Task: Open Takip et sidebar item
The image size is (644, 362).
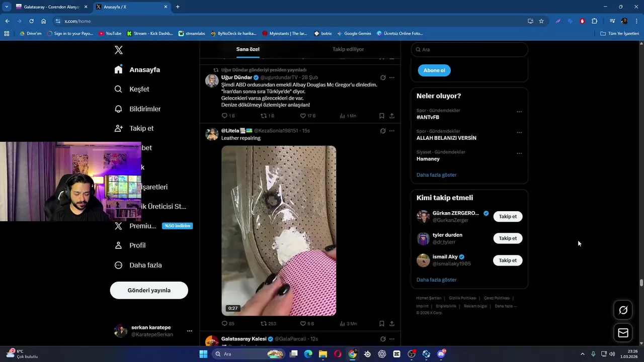Action: (x=134, y=128)
